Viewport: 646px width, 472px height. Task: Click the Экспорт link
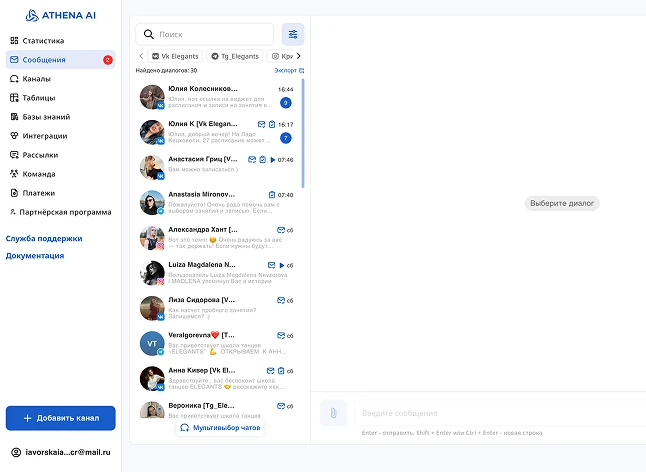pyautogui.click(x=288, y=71)
